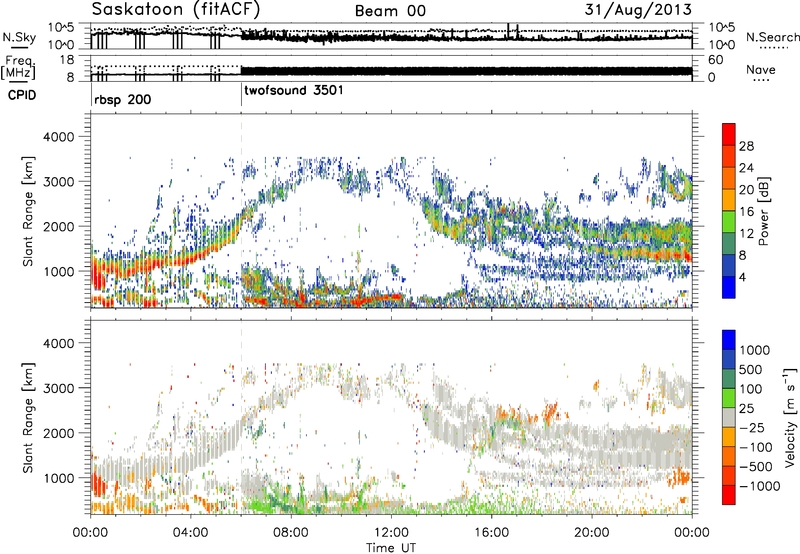This screenshot has height=554, width=800.
Task: Click the "16:00" time axis tick label
Action: pyautogui.click(x=491, y=532)
